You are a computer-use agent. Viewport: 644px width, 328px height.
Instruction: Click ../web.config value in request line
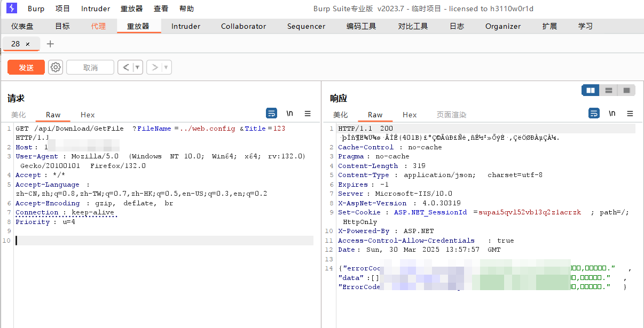coord(207,129)
